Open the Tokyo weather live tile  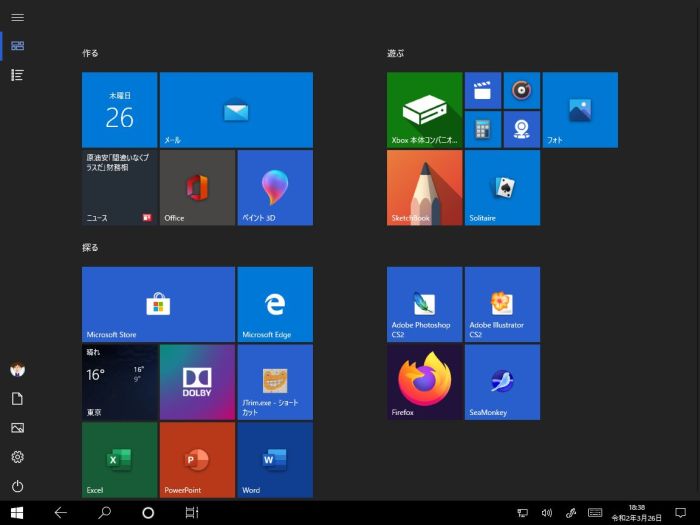tap(120, 382)
